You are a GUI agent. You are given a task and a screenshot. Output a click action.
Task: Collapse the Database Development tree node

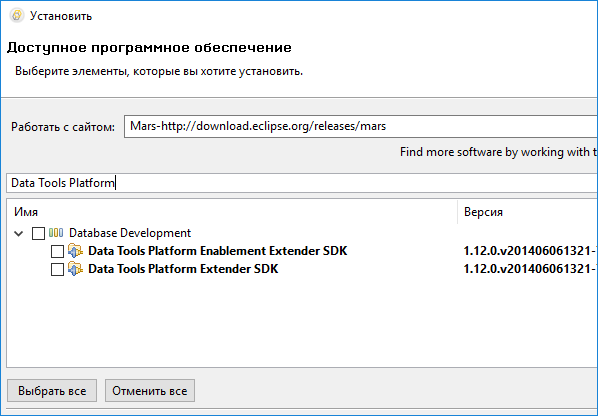[19, 233]
